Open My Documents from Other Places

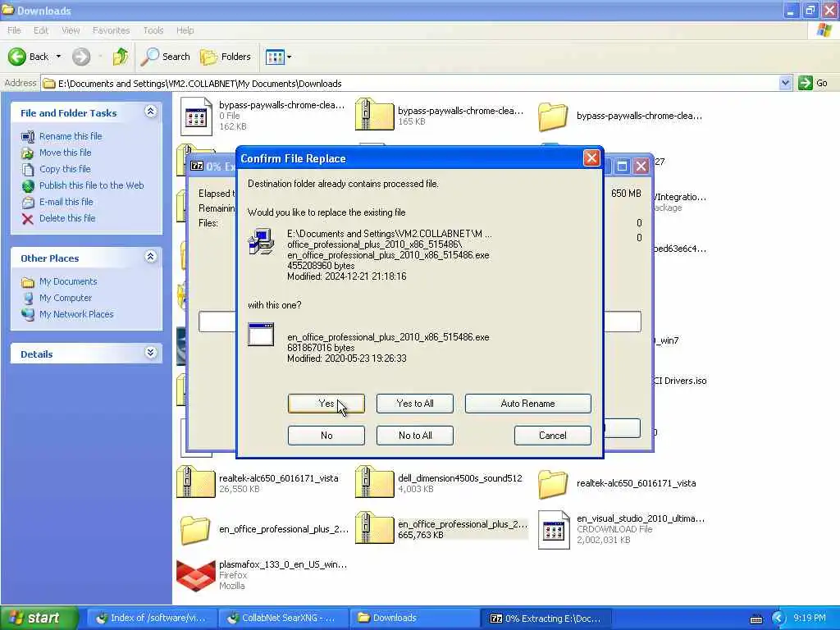(x=68, y=282)
